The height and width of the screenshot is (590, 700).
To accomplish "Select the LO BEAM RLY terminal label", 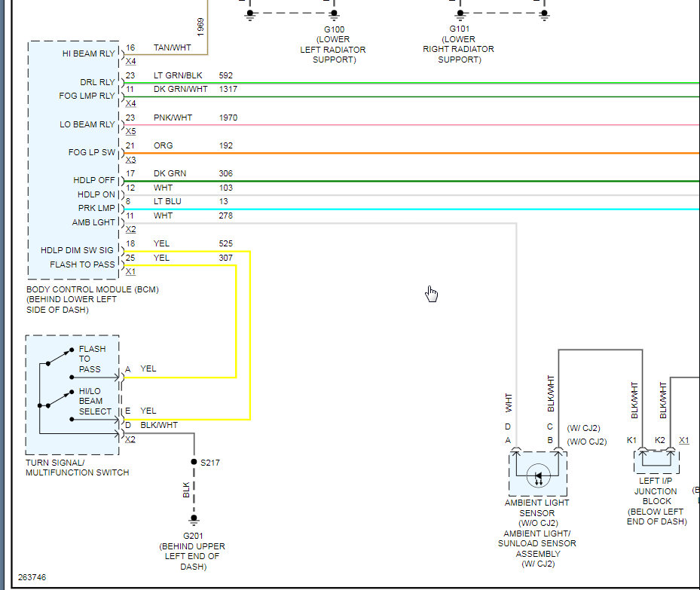I will pos(87,124).
